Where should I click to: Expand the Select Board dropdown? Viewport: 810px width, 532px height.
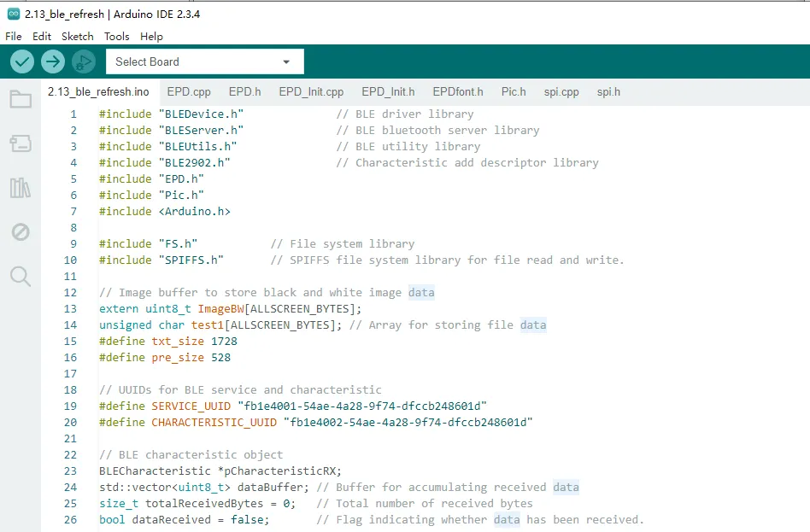click(x=204, y=62)
